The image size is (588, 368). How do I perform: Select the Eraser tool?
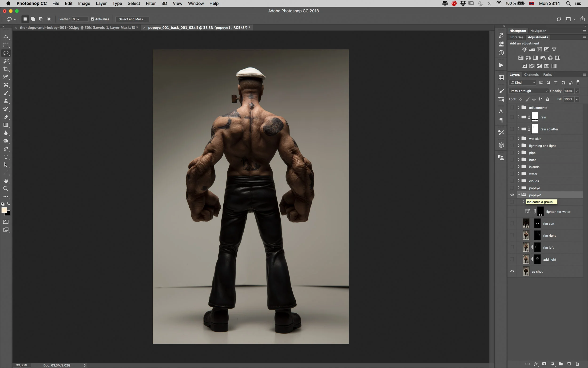(6, 117)
